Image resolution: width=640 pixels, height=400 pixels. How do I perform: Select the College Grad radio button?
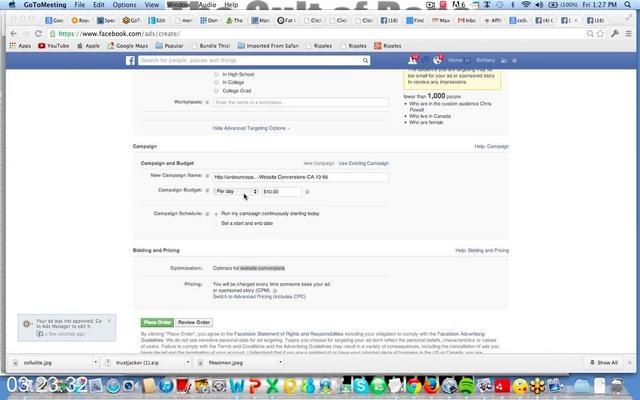click(x=216, y=91)
